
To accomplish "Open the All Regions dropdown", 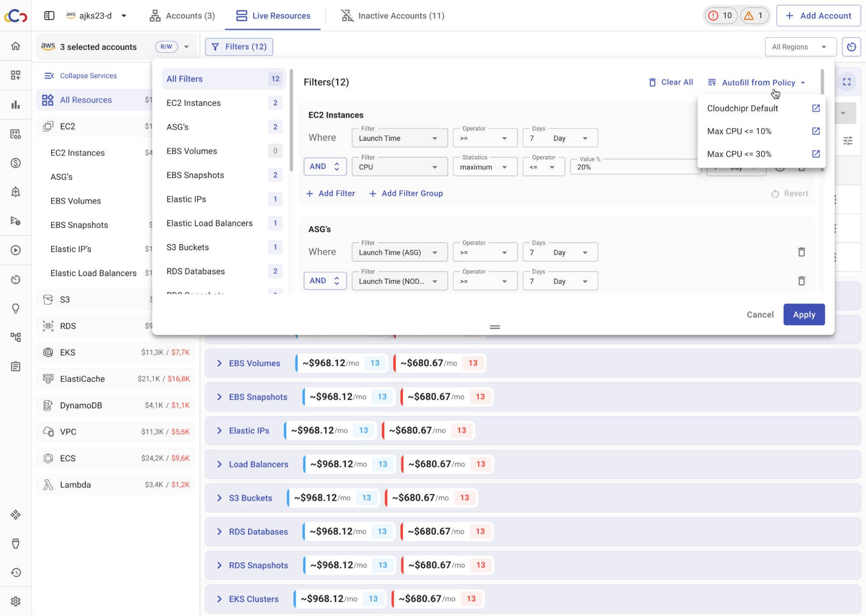I will pyautogui.click(x=800, y=47).
